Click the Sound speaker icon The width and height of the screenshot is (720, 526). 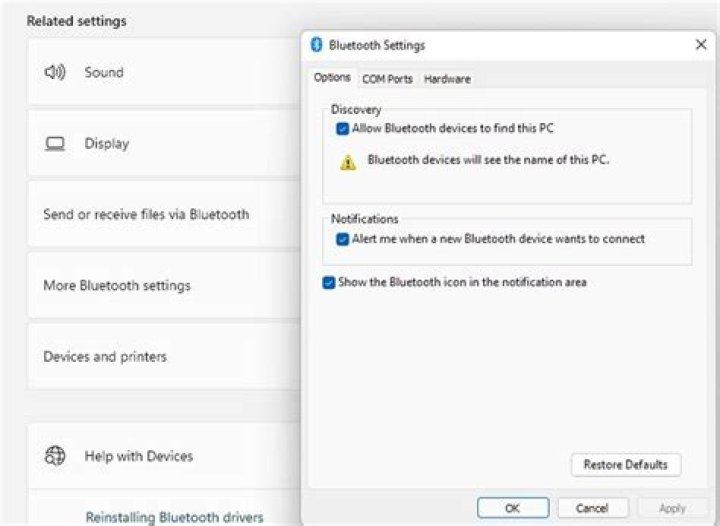pyautogui.click(x=55, y=72)
